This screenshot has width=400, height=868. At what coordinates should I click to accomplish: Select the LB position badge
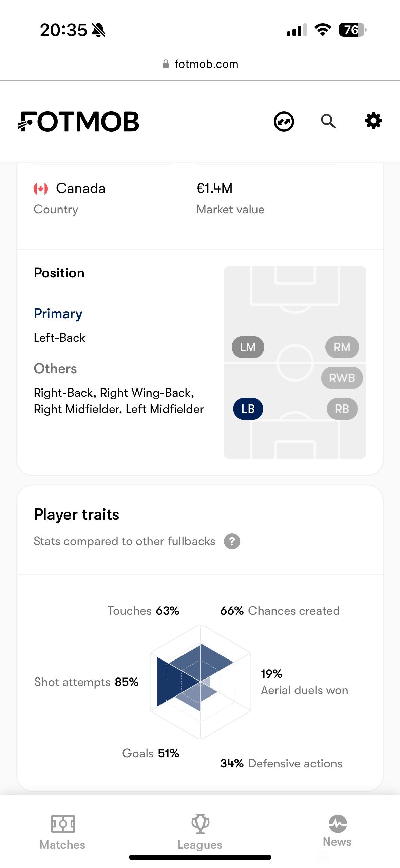248,409
